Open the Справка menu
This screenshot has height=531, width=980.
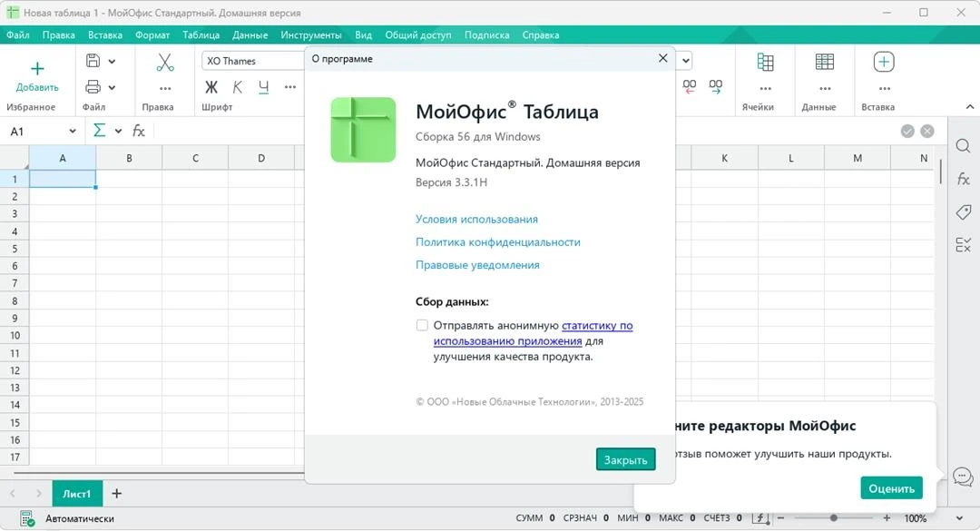point(541,35)
